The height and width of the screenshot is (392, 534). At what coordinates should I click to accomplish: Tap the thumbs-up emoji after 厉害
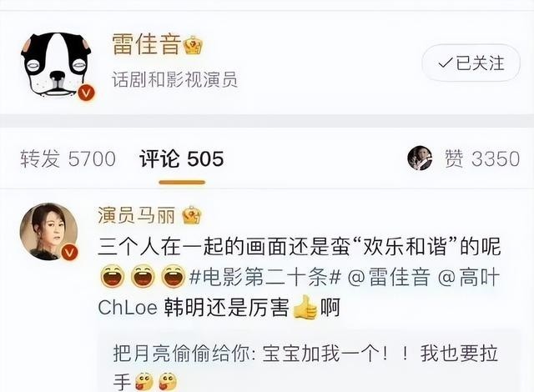(305, 307)
